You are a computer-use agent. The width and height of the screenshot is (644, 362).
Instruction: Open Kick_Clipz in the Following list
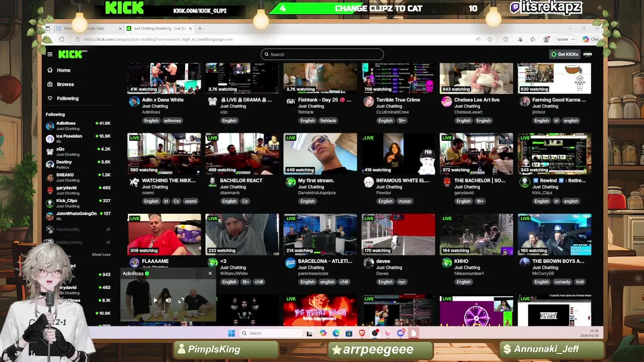coord(78,203)
